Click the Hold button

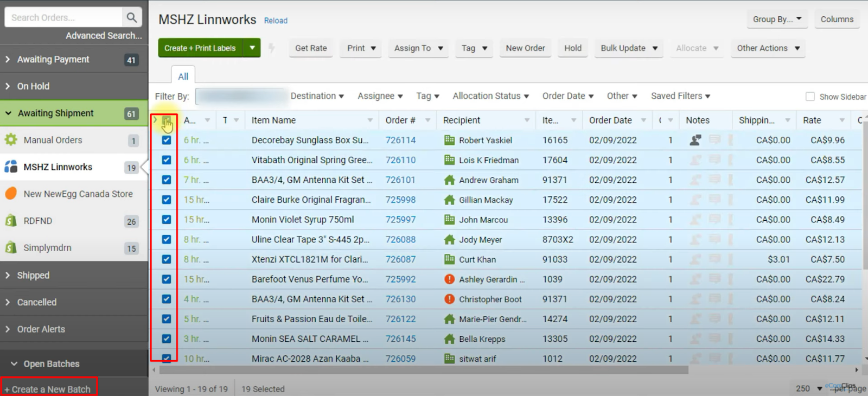573,48
